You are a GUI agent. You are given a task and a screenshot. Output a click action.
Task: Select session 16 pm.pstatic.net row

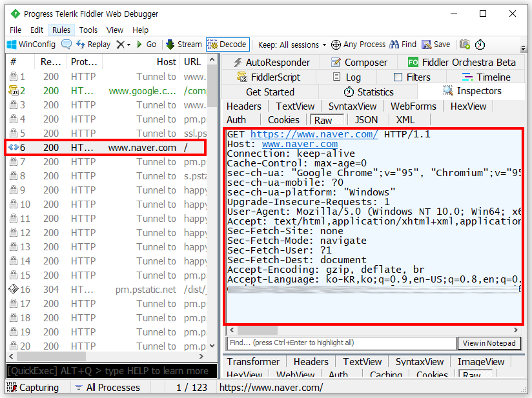(107, 290)
